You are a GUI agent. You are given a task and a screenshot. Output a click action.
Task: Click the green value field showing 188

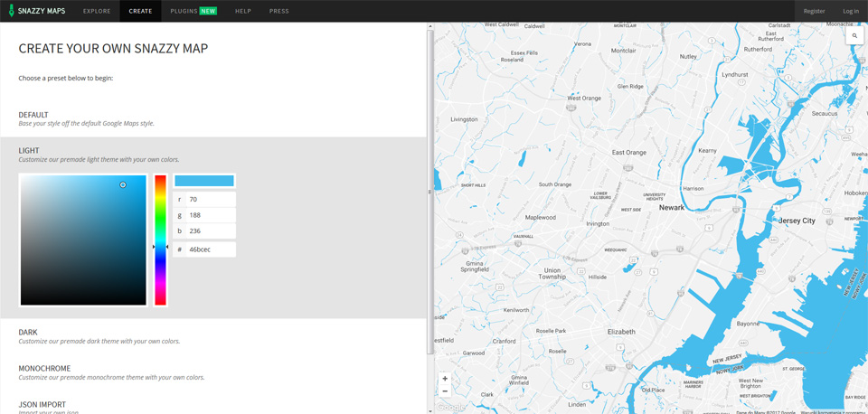coord(205,215)
